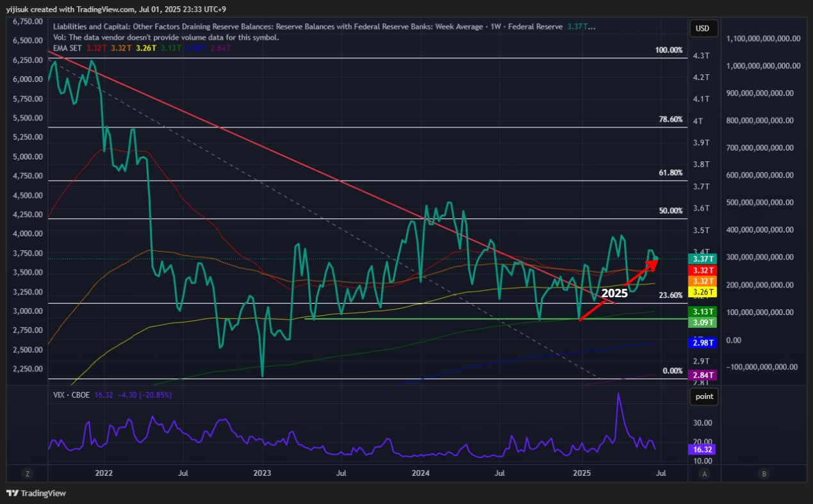Select the 2025 text annotation
813x504 pixels.
pyautogui.click(x=614, y=293)
